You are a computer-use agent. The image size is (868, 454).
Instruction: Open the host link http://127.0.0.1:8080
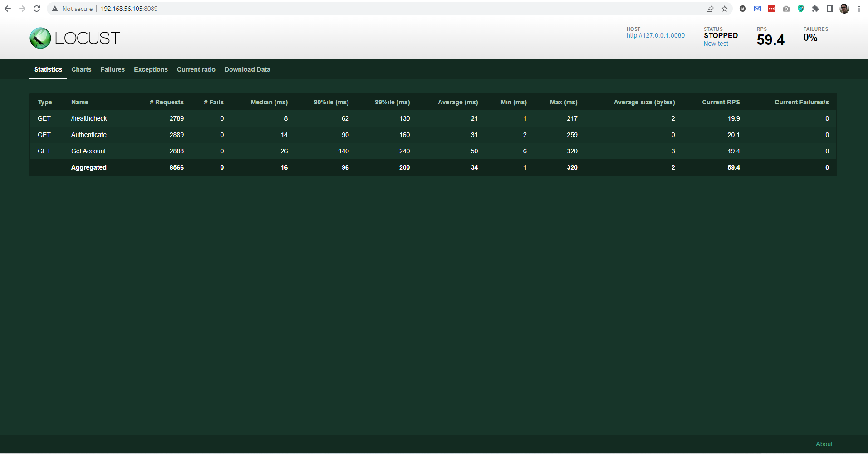pos(656,35)
